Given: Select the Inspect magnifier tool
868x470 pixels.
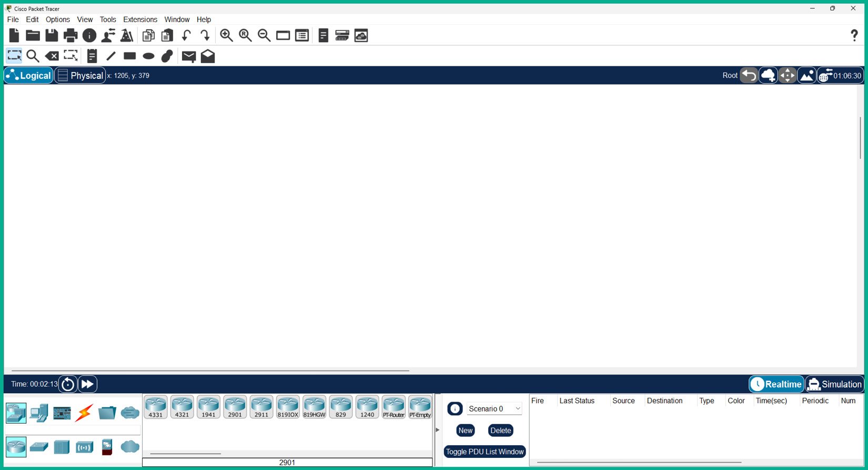Looking at the screenshot, I should (x=33, y=56).
